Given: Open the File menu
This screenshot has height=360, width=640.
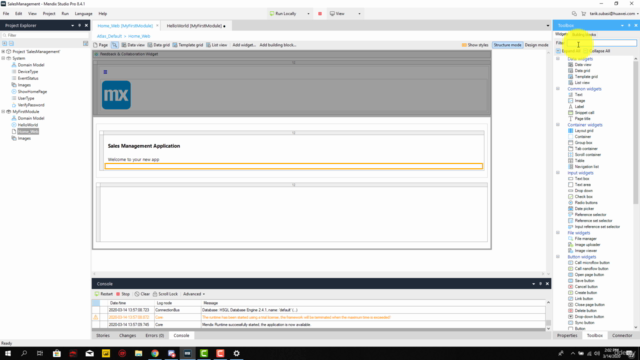Looking at the screenshot, I should [x=6, y=13].
